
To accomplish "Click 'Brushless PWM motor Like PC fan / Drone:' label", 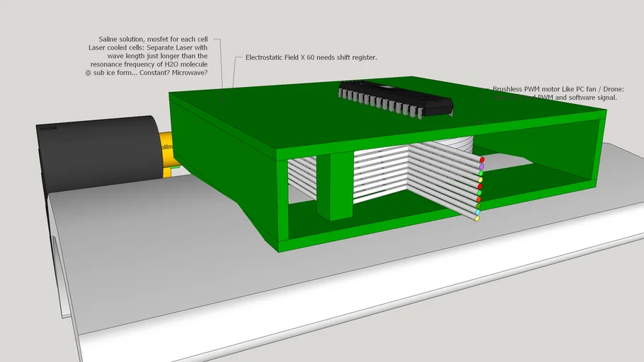I will coord(558,89).
